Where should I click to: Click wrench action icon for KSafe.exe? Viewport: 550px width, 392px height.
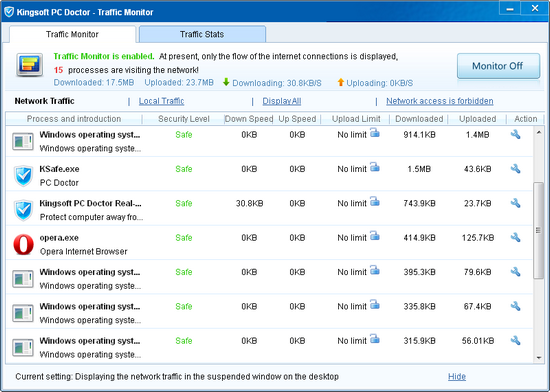tap(515, 169)
